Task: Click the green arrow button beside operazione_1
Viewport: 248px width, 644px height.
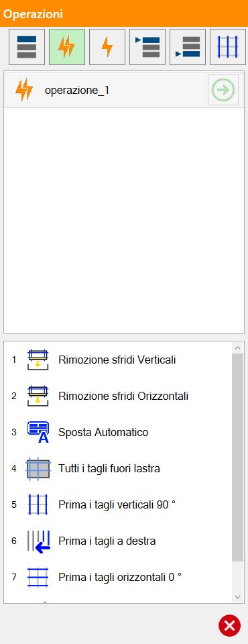Action: [223, 90]
